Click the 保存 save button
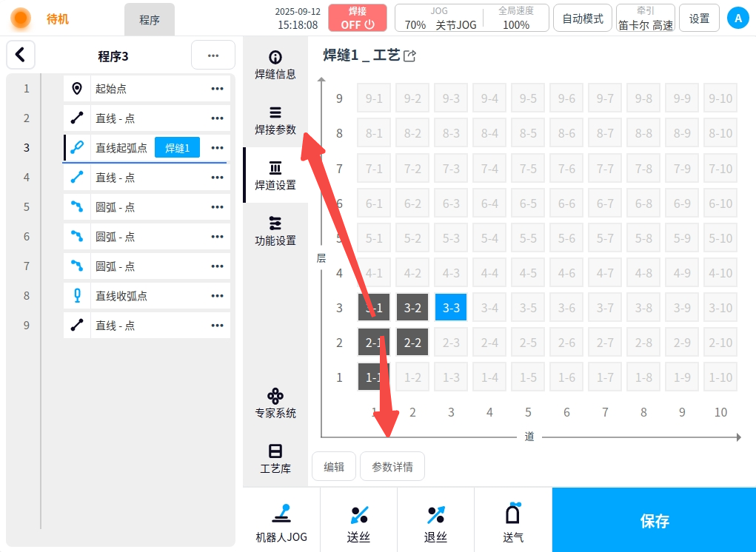 pos(654,520)
